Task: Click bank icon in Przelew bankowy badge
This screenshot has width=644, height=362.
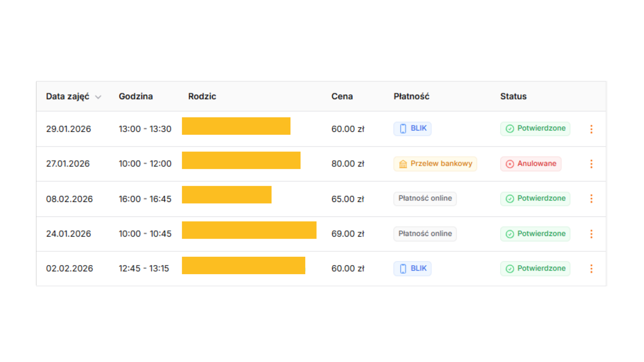Action: 403,164
